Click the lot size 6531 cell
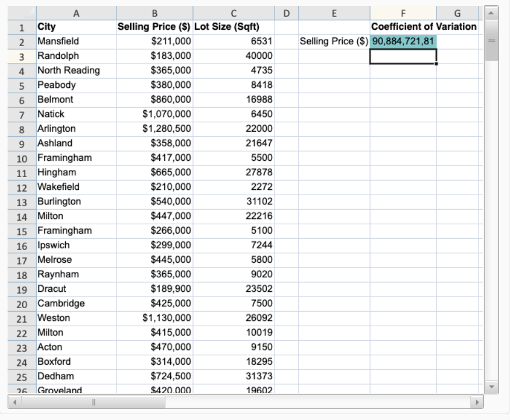Screen dimensions: 510x420 234,41
